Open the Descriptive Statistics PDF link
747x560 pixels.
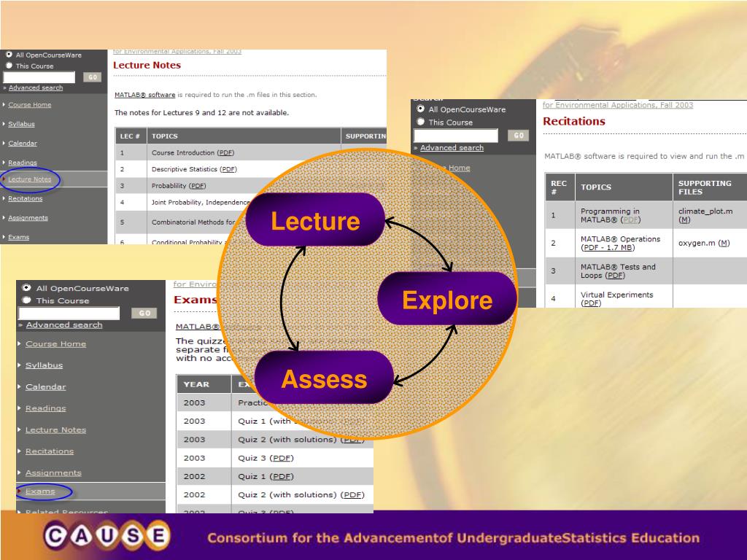pyautogui.click(x=228, y=169)
